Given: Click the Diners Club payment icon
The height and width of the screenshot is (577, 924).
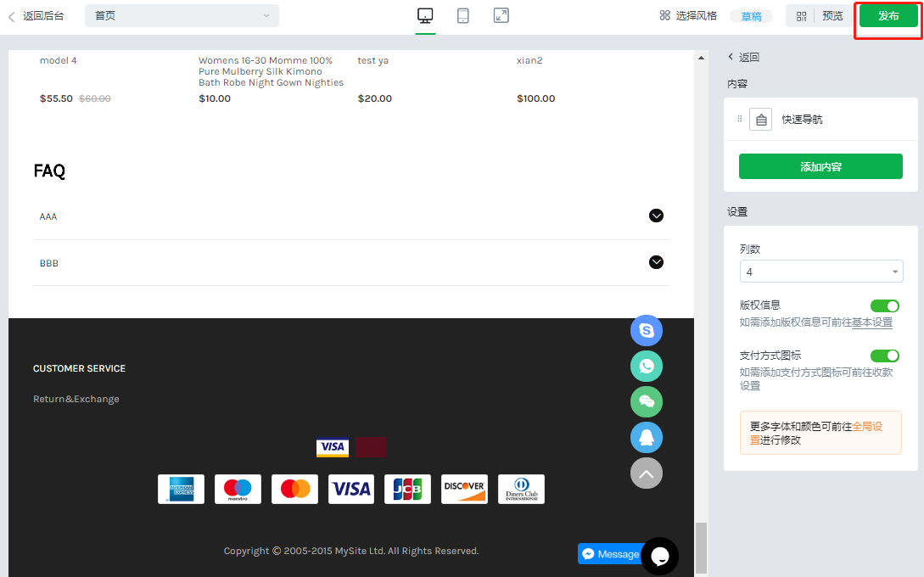Looking at the screenshot, I should (522, 490).
